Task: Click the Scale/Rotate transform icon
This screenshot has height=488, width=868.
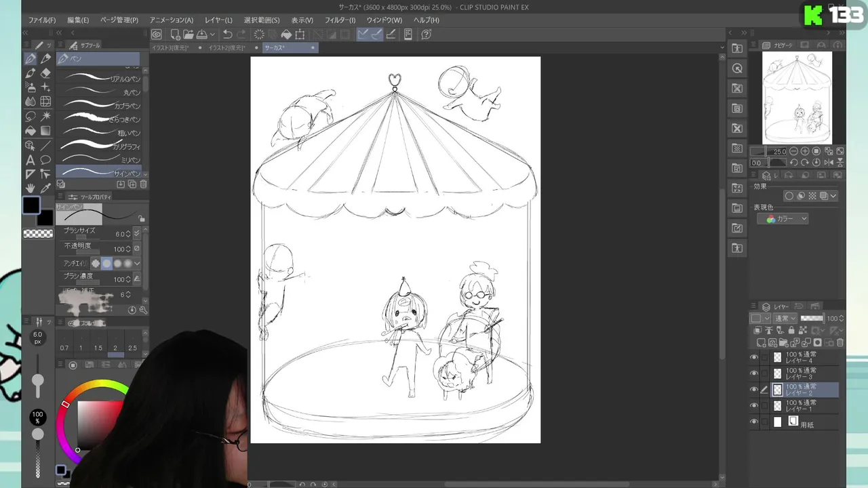Action: 300,34
